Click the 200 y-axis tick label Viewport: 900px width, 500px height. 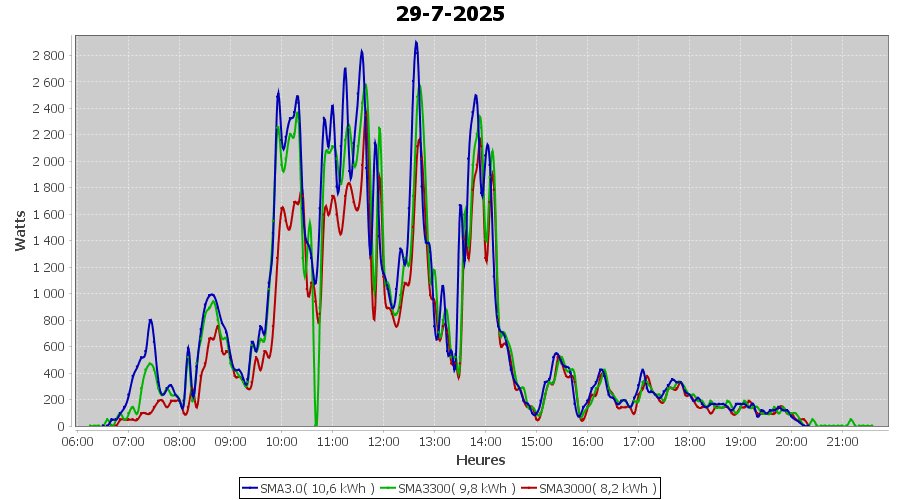pyautogui.click(x=53, y=400)
